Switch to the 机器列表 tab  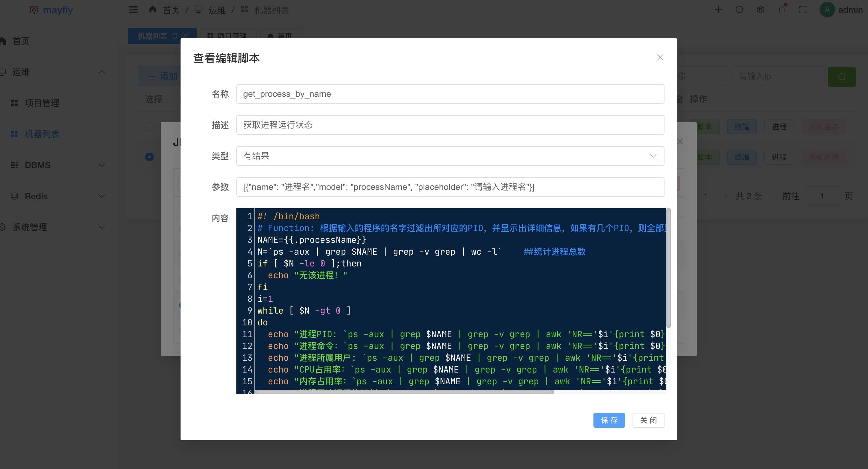(152, 36)
